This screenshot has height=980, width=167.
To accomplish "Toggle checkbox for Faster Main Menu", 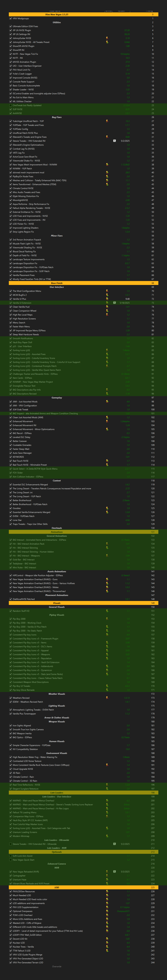I will 10,326.
